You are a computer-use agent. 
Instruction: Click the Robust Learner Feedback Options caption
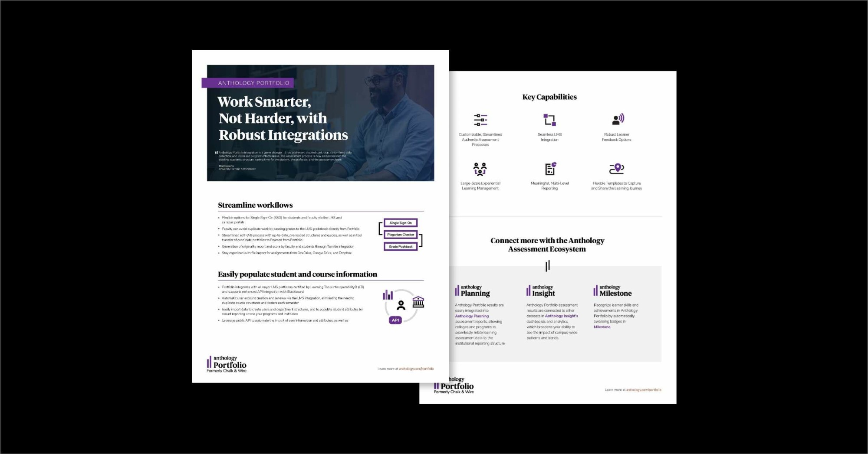tap(617, 137)
